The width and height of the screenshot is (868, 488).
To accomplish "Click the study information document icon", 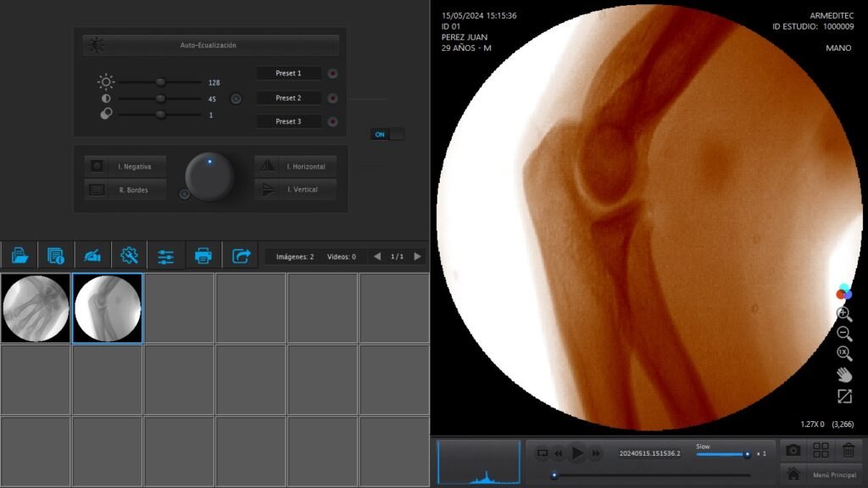I will pyautogui.click(x=56, y=255).
